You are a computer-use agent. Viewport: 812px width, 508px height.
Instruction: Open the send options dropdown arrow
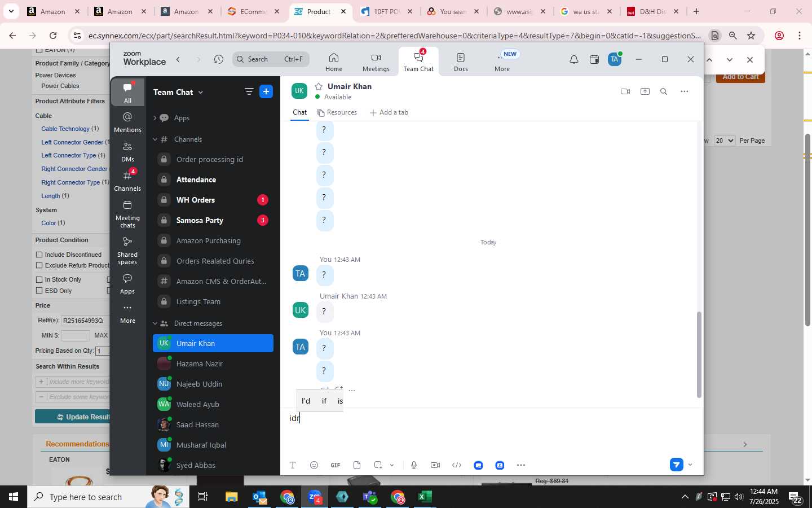point(690,465)
